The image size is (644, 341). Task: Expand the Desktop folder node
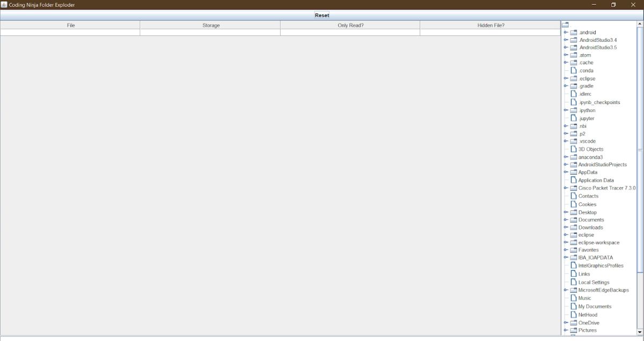(x=566, y=212)
